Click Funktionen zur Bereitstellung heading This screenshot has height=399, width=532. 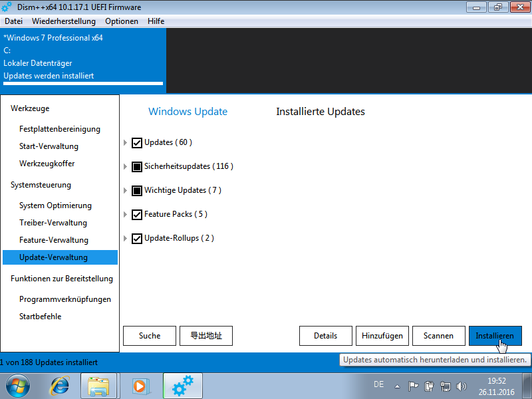pos(62,279)
